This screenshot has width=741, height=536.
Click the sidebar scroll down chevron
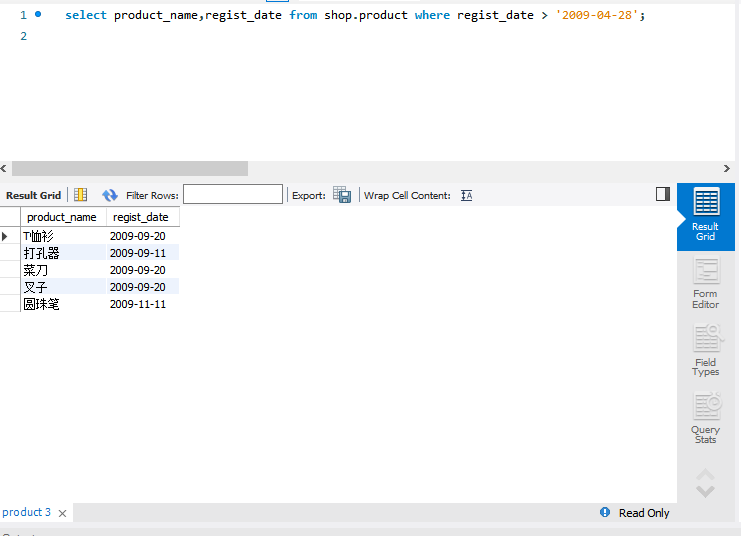point(705,492)
